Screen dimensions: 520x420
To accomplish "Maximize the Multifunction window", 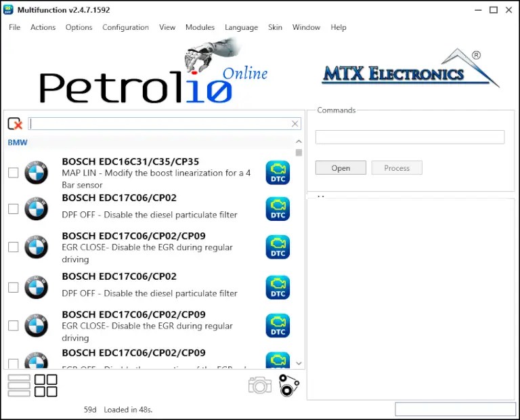I will coord(494,10).
